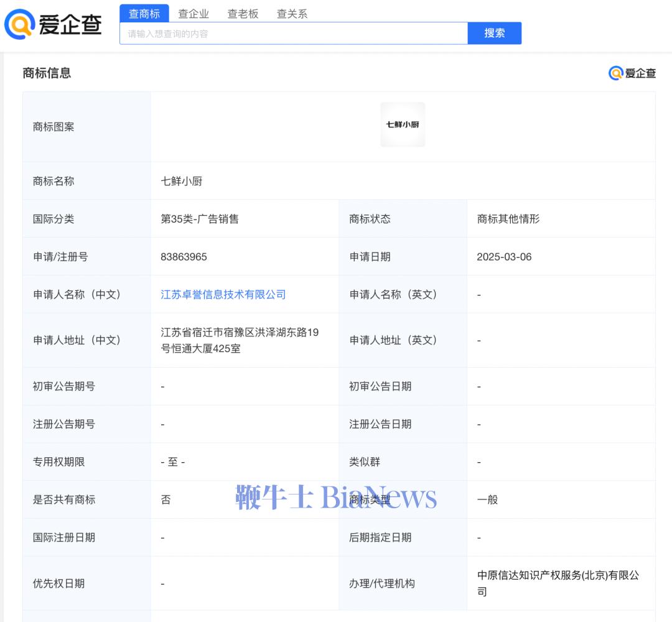Image resolution: width=672 pixels, height=622 pixels.
Task: Click the blue 搜索 button
Action: [495, 33]
